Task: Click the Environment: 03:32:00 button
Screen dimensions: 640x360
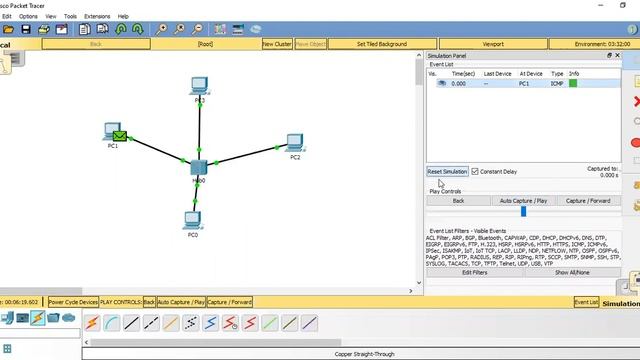Action: [x=596, y=44]
